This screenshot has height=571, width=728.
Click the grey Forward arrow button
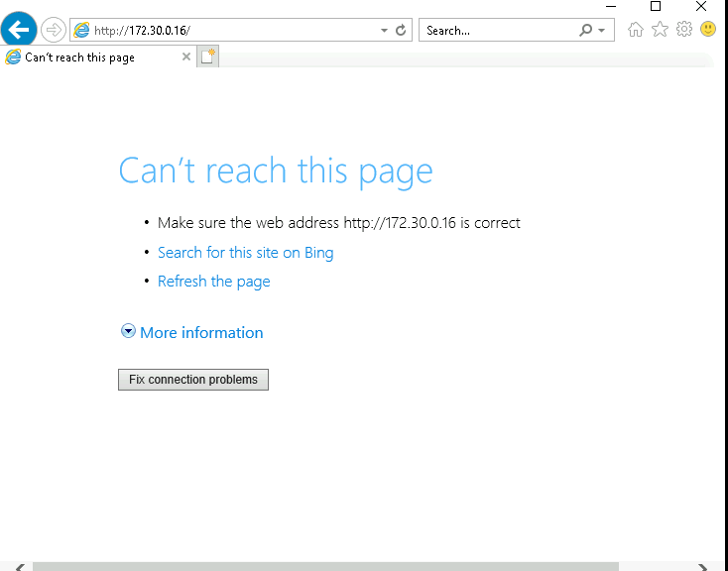(x=54, y=30)
